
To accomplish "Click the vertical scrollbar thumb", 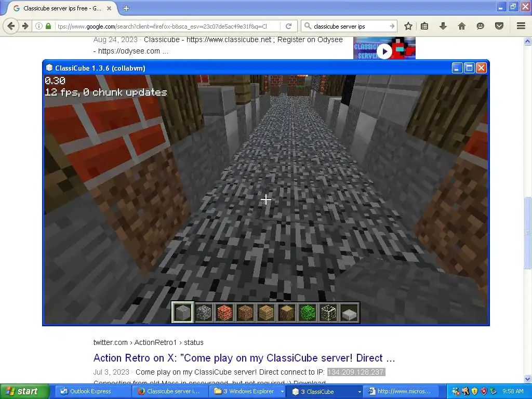I will pos(527,232).
